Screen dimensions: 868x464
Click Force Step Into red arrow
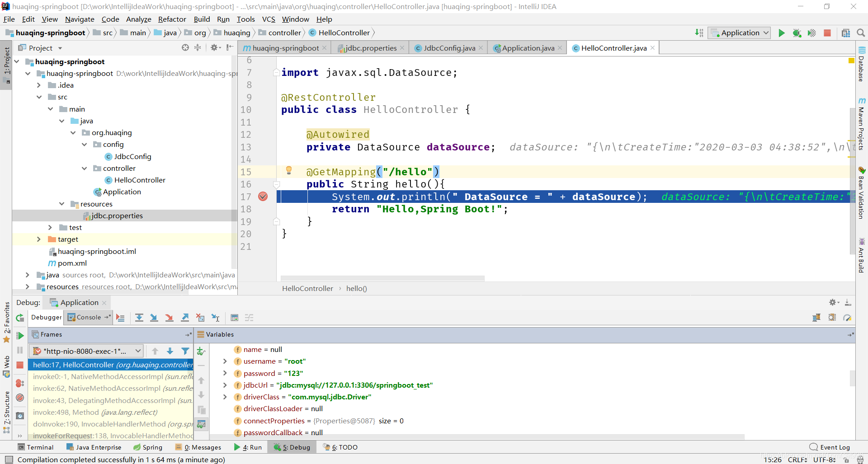pyautogui.click(x=170, y=318)
